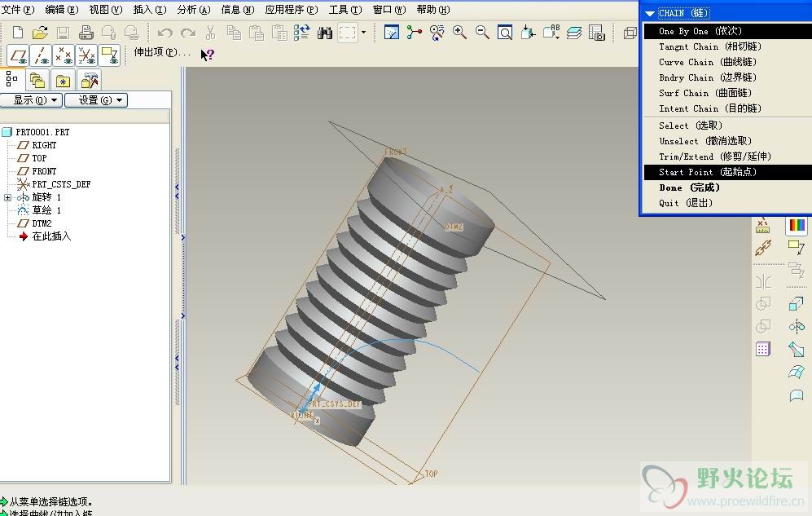The image size is (812, 516).
Task: Expand the 旋转 1 feature node
Action: coord(8,197)
